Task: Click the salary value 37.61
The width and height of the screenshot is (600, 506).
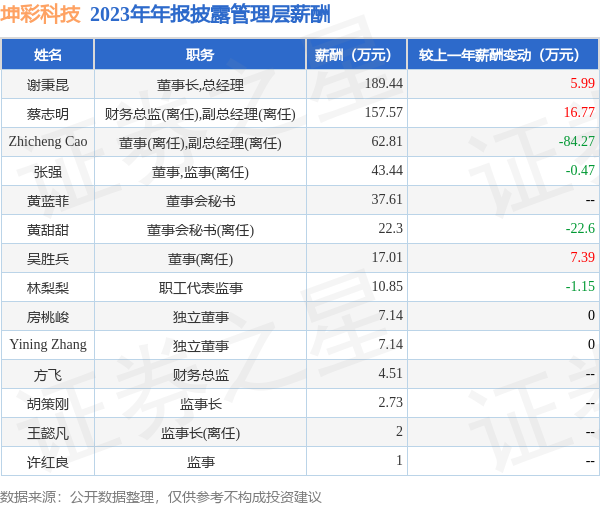Action: [386, 199]
